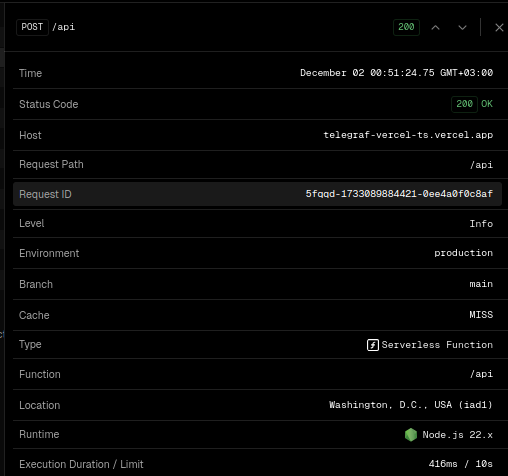This screenshot has height=476, width=508.
Task: Go to the previous log entry with up chevron
Action: tap(435, 27)
